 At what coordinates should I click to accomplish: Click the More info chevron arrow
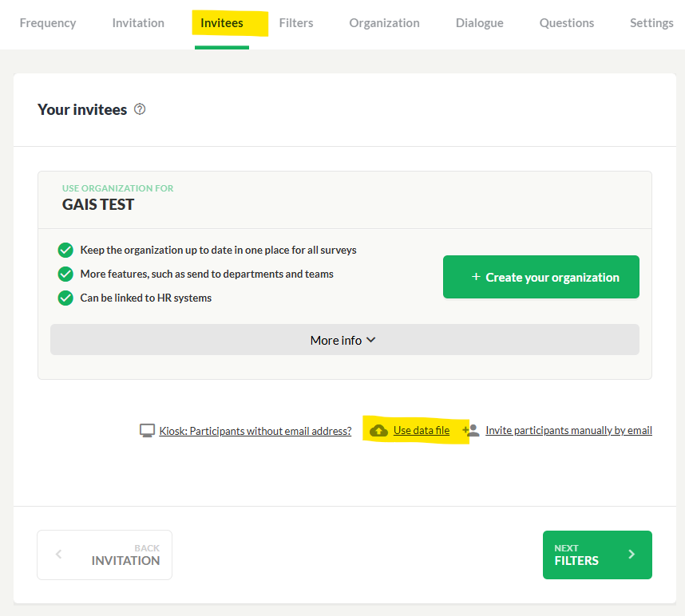point(371,340)
